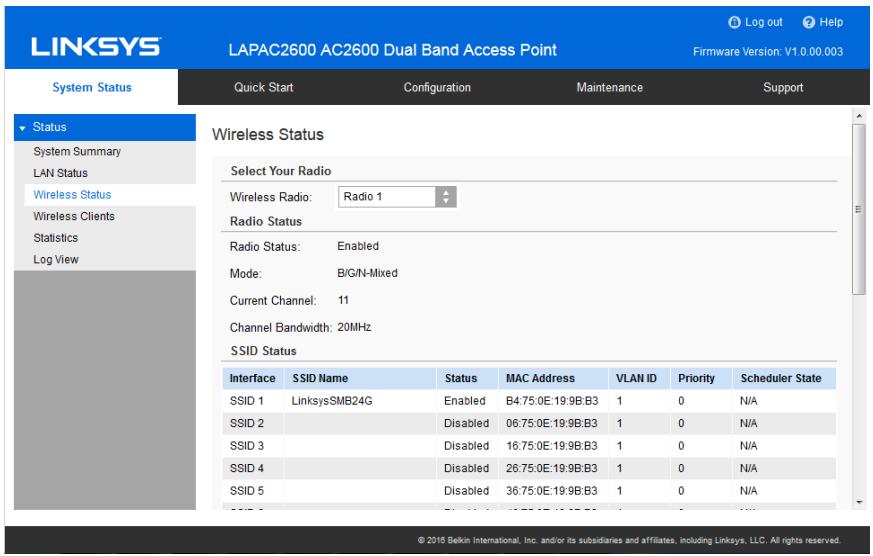Open the Quick Start tab

tap(263, 87)
